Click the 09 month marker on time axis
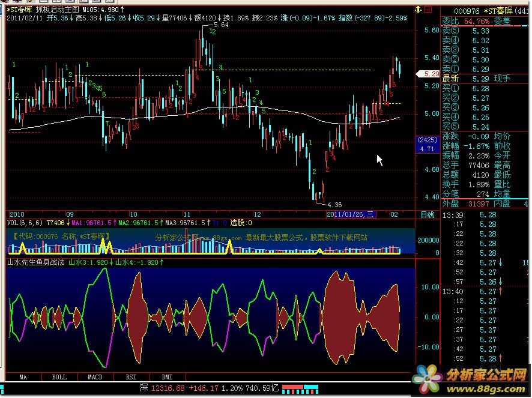The width and height of the screenshot is (532, 398). pos(70,214)
